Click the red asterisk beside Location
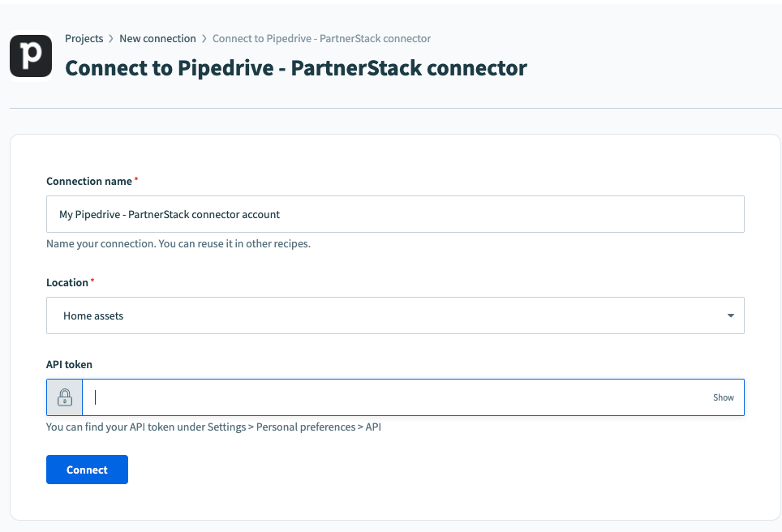782x532 pixels. 92,281
